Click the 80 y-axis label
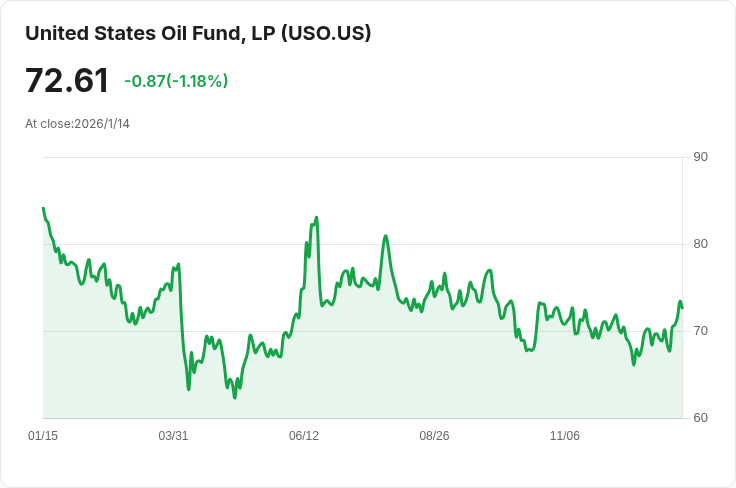736x488 pixels. coord(700,244)
